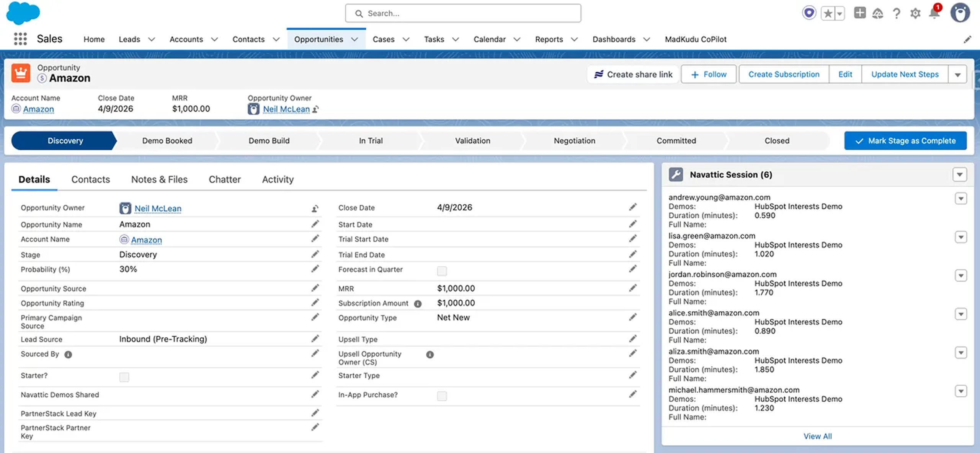
Task: Expand the Opportunities nav dropdown chevron
Action: 354,39
